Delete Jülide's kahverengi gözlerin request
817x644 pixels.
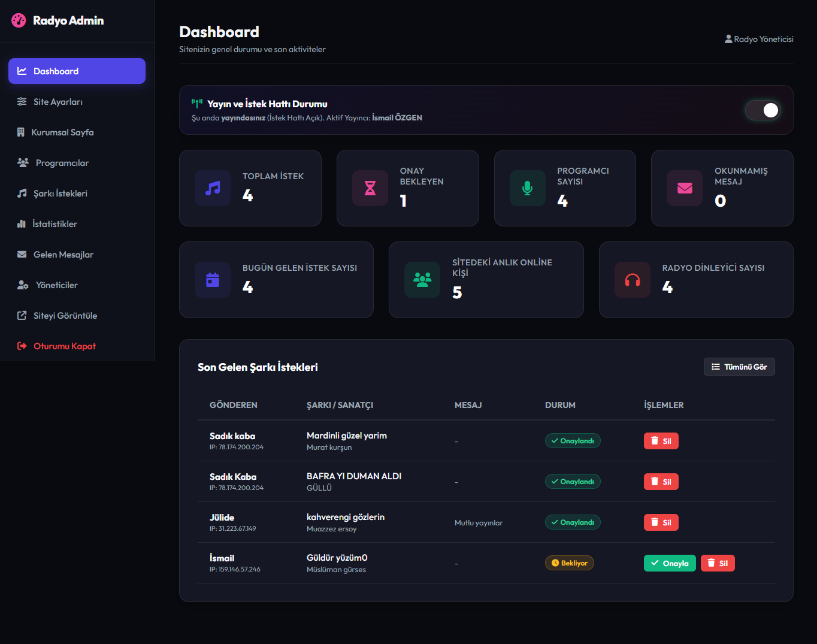pyautogui.click(x=661, y=522)
